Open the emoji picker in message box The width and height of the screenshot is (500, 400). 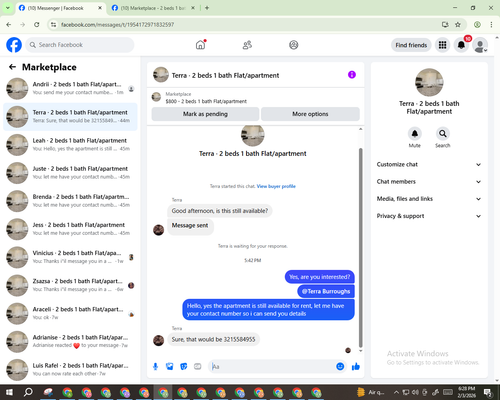pyautogui.click(x=340, y=367)
